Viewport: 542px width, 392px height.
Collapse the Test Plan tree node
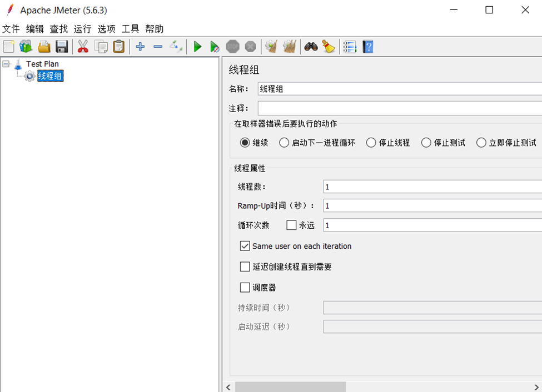point(6,64)
